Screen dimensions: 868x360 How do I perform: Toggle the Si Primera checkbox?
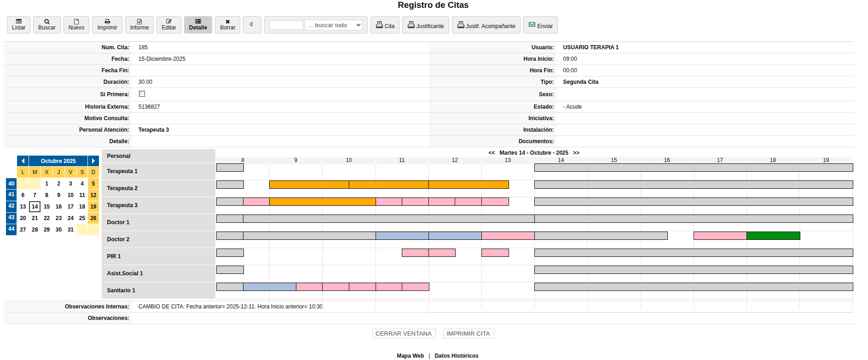pos(142,94)
